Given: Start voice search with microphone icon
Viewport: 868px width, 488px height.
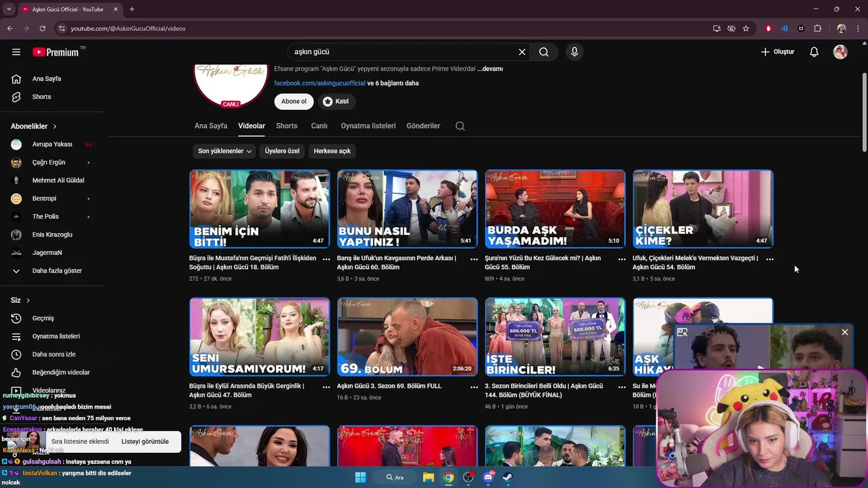Looking at the screenshot, I should tap(574, 52).
